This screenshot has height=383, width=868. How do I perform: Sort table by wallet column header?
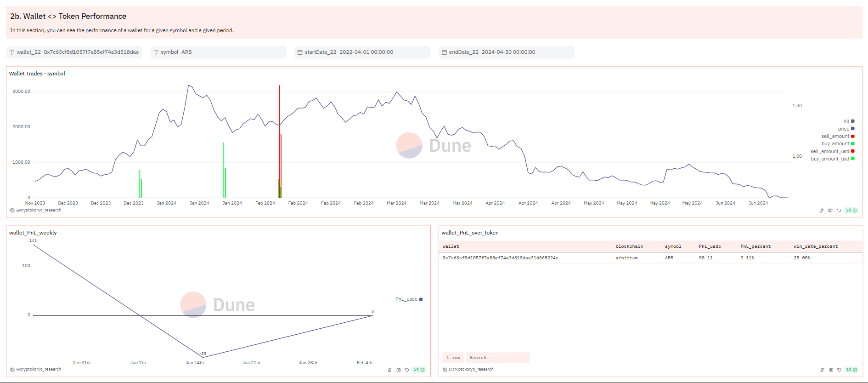pos(451,246)
